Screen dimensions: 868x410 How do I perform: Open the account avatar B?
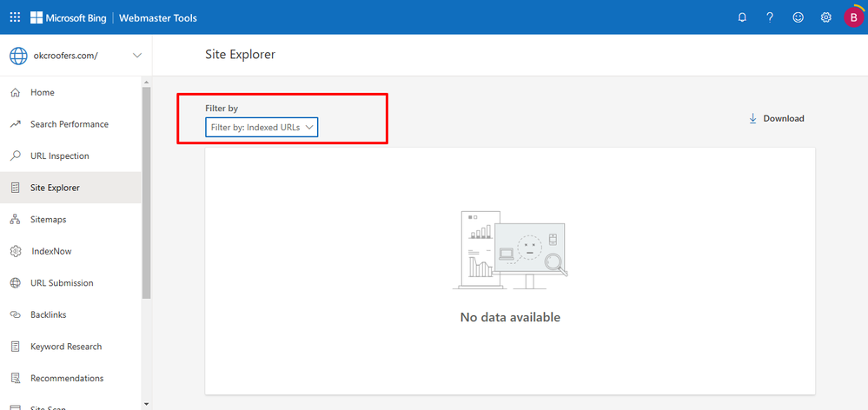coord(853,17)
